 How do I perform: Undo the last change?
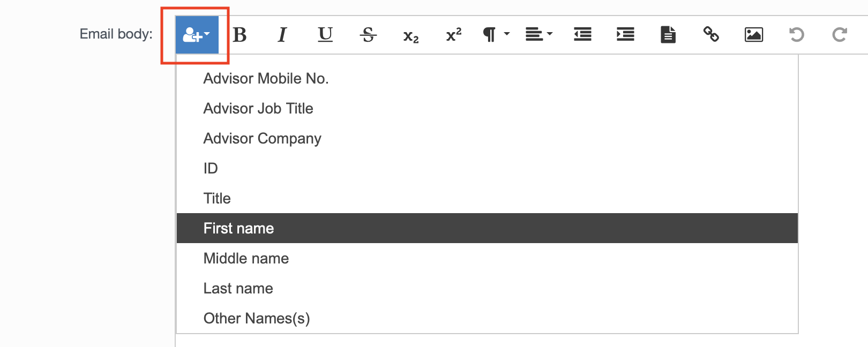796,34
